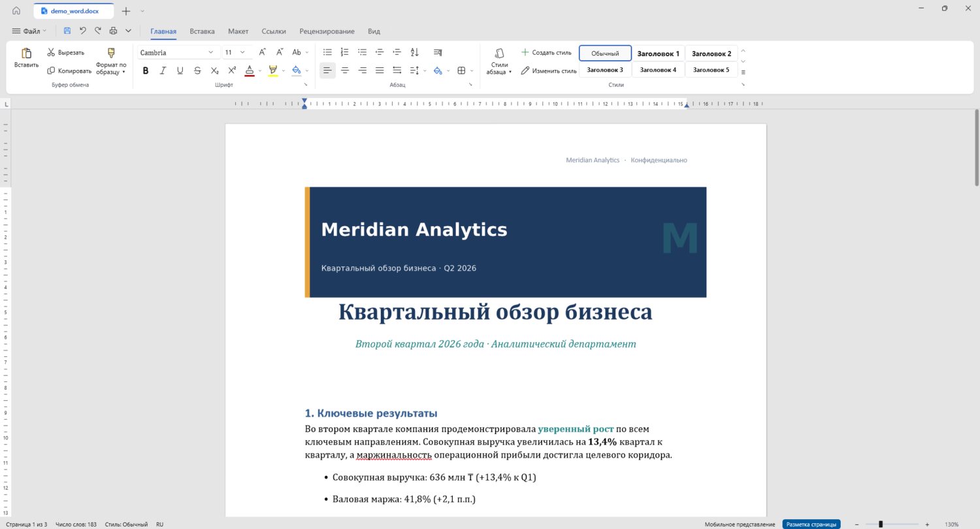980x529 pixels.
Task: Redo the last undone action
Action: tap(98, 31)
